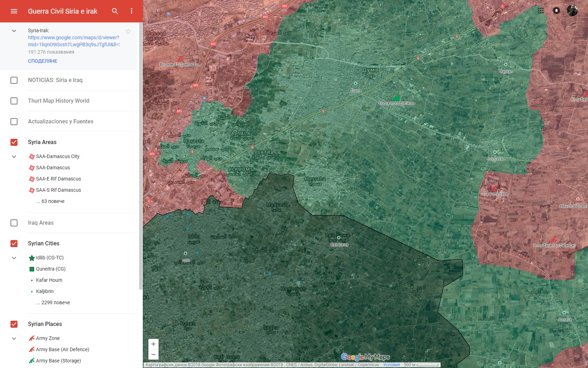Click the СПОДЕЛЯНЕ share button
Screen dimensions: 588x368
point(43,61)
